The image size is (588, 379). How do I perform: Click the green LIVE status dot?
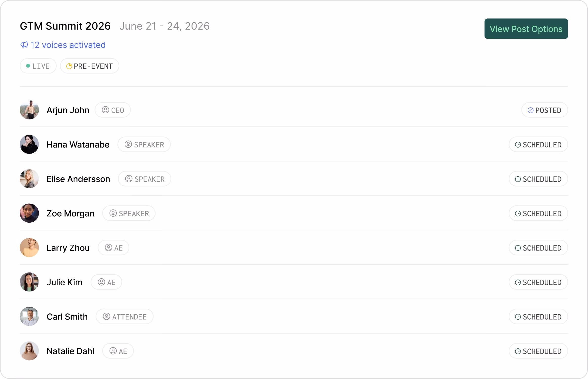(x=28, y=66)
